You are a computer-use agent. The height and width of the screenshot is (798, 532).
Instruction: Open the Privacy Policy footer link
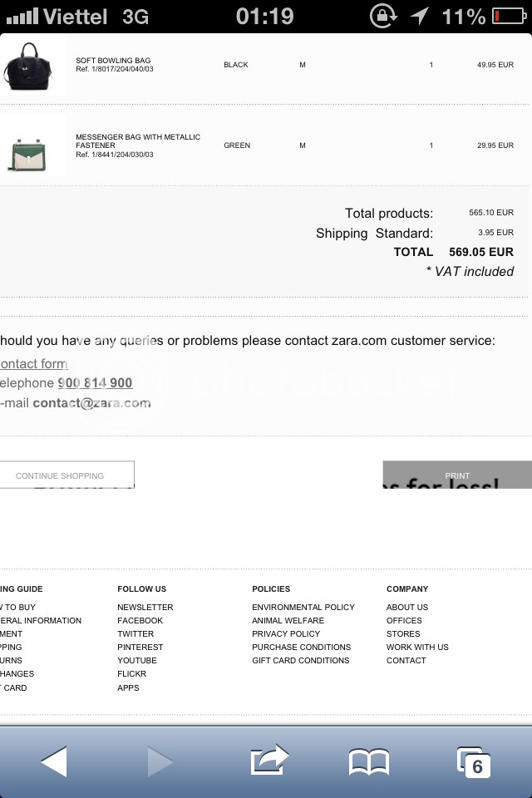pos(286,633)
